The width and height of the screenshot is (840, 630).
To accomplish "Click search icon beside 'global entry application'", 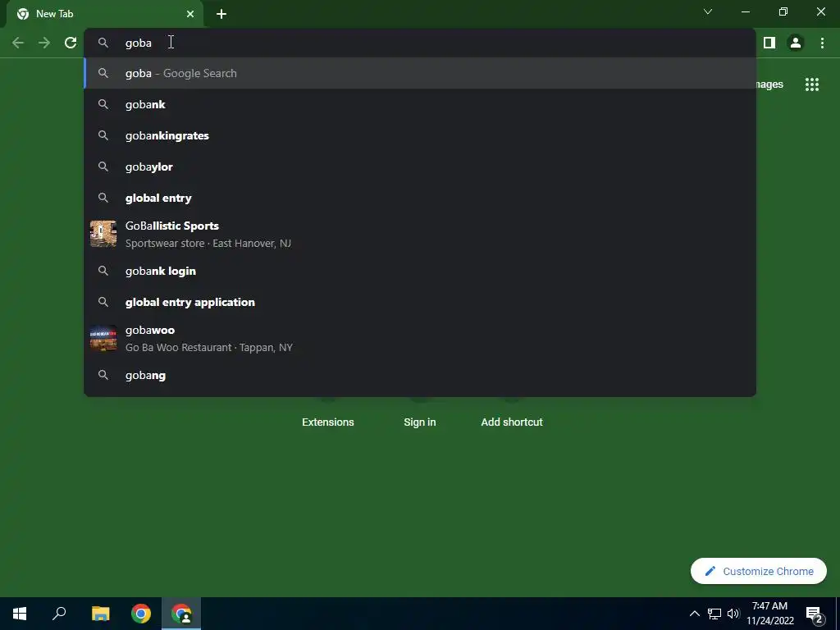I will tap(103, 302).
